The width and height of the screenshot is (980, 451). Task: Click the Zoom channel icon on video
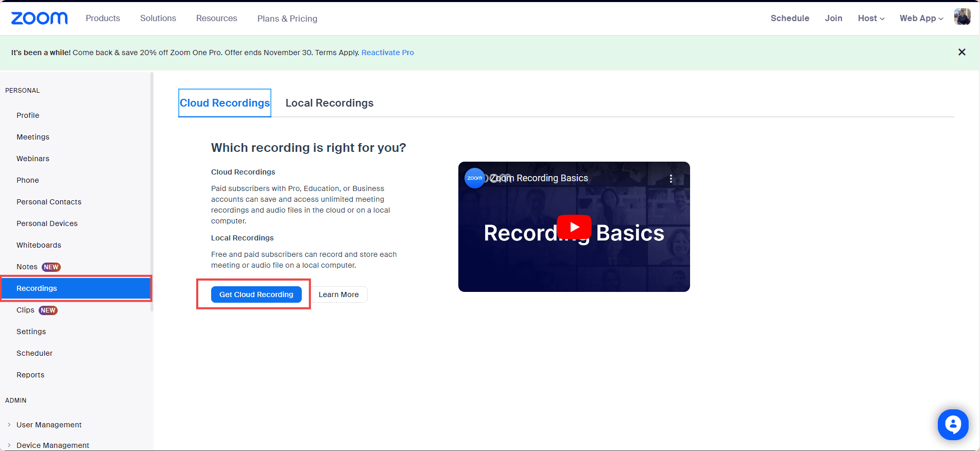474,178
